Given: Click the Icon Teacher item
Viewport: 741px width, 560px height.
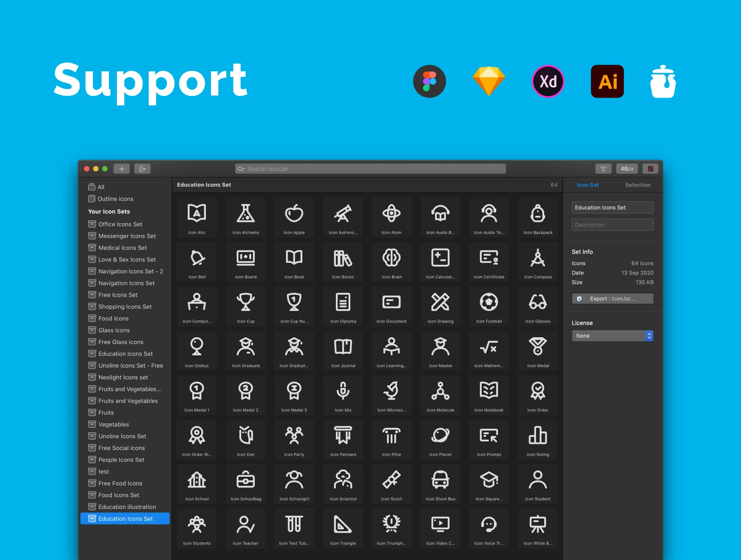Looking at the screenshot, I should pyautogui.click(x=246, y=528).
